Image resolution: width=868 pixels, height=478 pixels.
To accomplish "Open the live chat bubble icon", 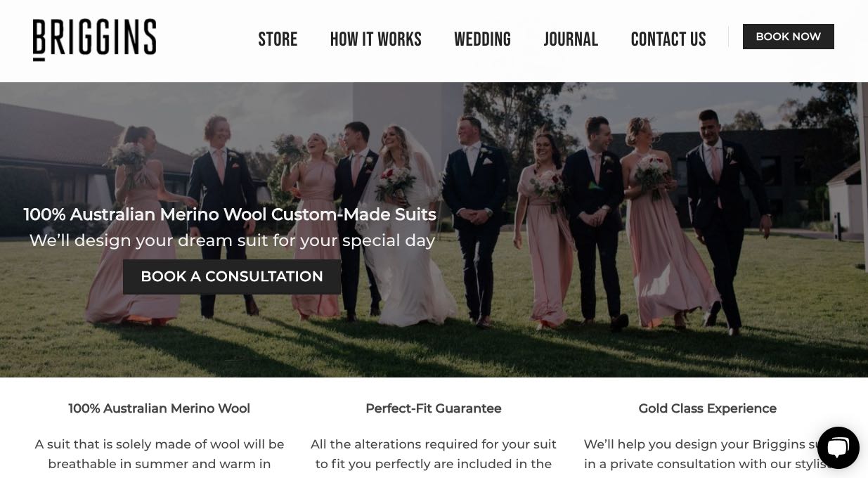I will pos(838,448).
